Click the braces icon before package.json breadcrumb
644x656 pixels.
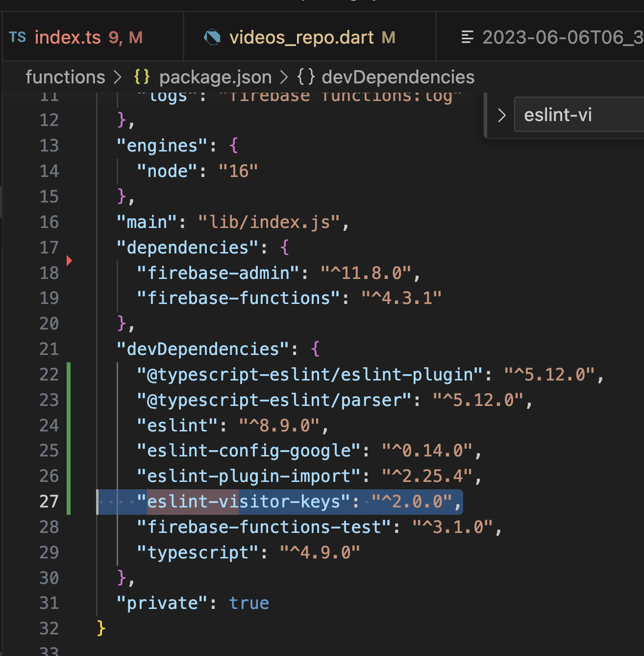[142, 77]
